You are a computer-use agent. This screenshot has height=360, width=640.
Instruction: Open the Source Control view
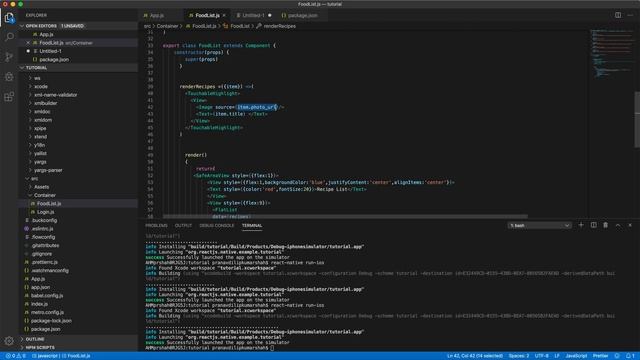coord(9,57)
